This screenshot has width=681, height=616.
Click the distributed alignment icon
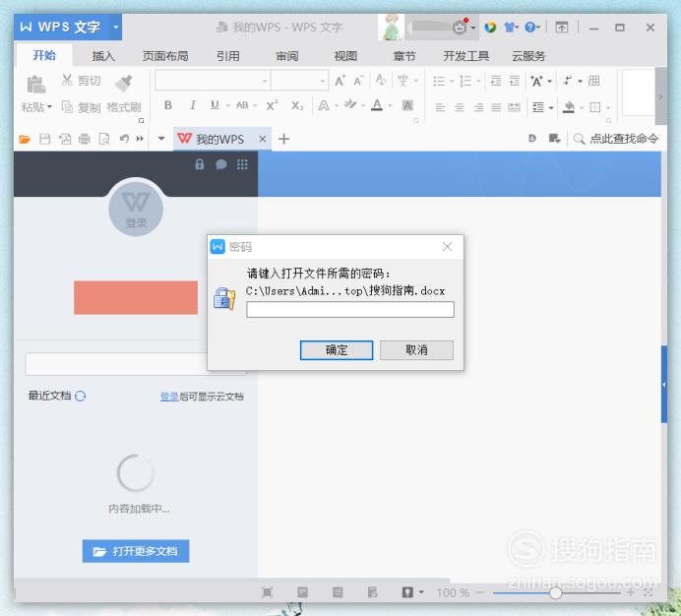coord(515,107)
